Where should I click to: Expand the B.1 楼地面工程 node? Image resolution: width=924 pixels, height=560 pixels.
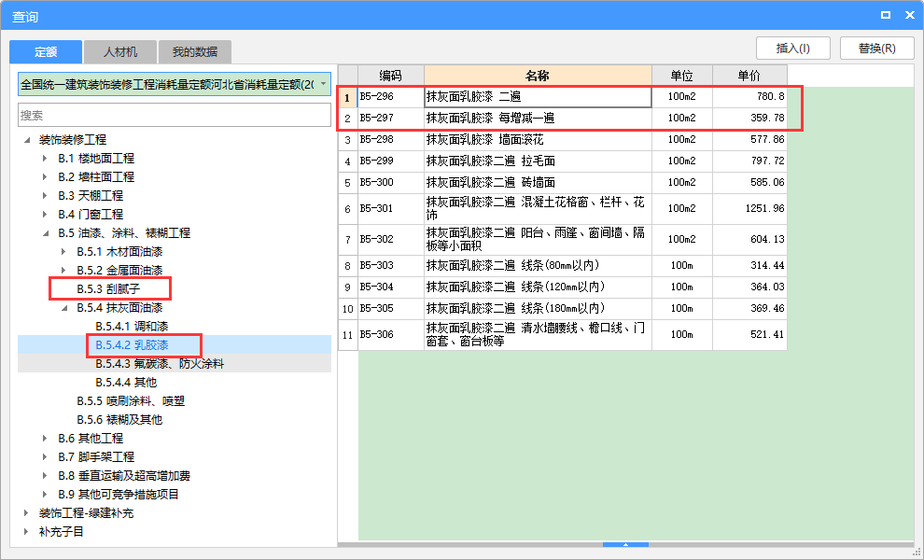coord(46,159)
